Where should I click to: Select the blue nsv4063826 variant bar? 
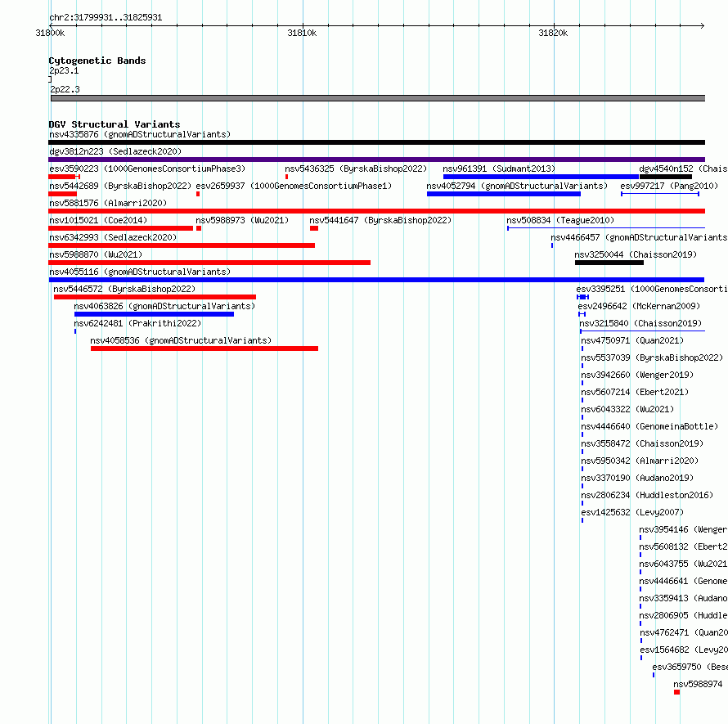(x=154, y=314)
